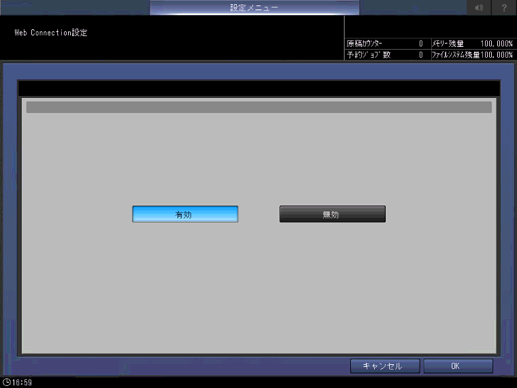This screenshot has height=388, width=517.
Task: Tap the speaker sound icon
Action: pos(479,7)
